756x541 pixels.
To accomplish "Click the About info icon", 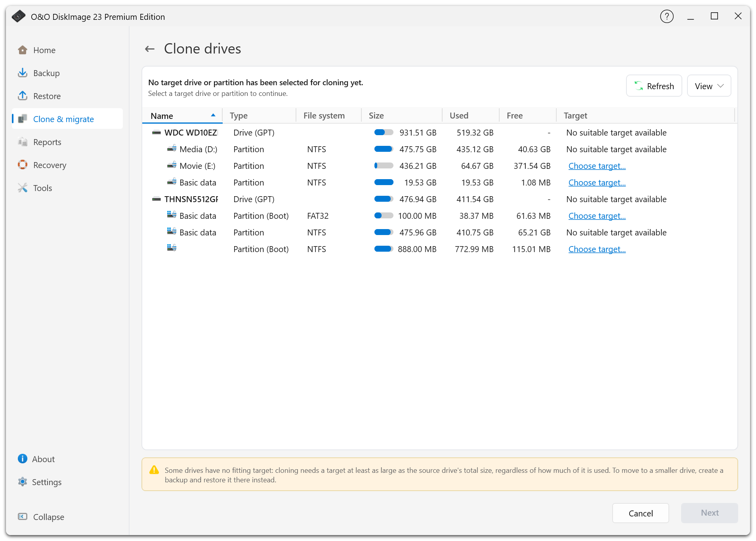I will point(23,459).
